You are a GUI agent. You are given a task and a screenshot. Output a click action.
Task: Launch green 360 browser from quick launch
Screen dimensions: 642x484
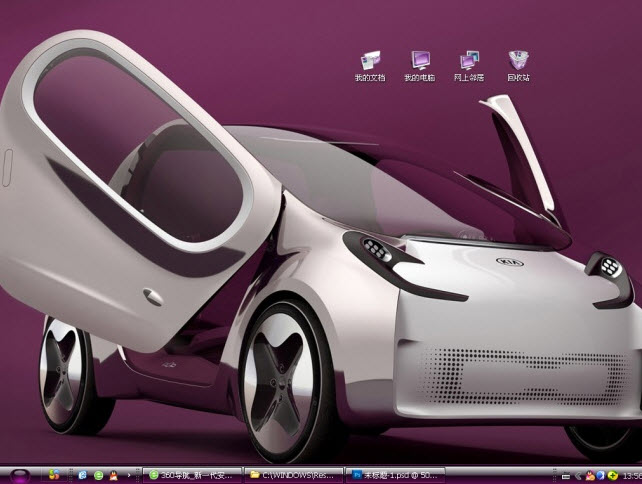pos(99,474)
